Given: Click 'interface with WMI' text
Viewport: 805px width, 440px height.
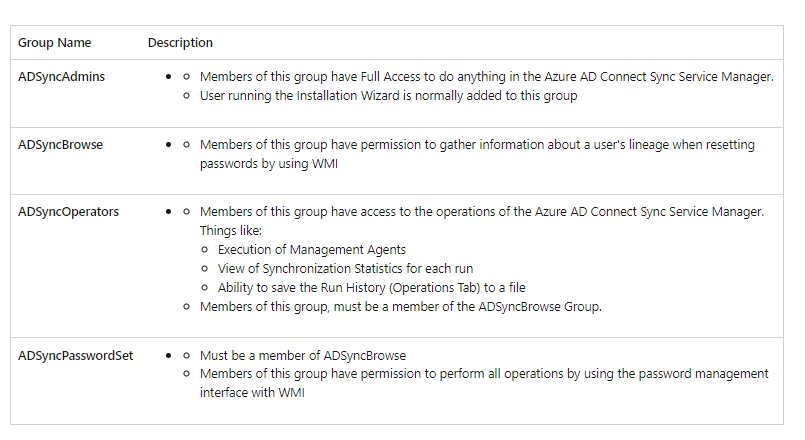Looking at the screenshot, I should tap(252, 393).
